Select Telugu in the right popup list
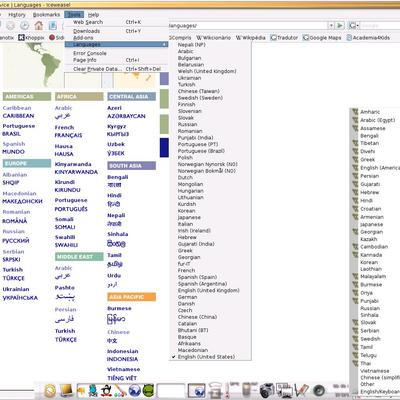Screen dimensions: 400x400 (x=368, y=355)
